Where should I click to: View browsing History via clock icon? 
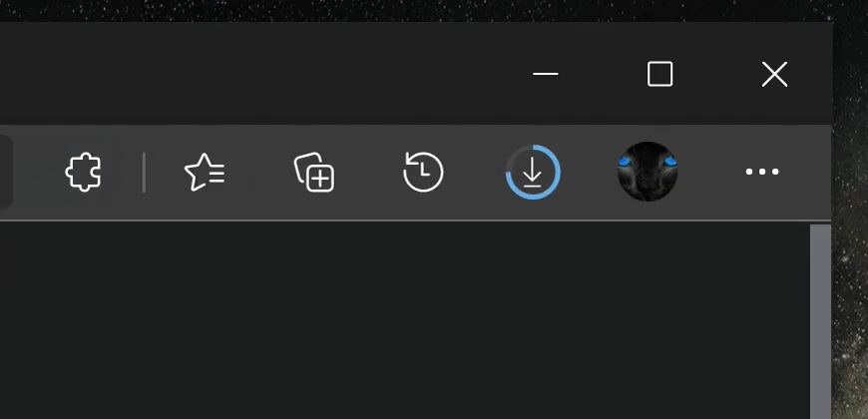423,173
